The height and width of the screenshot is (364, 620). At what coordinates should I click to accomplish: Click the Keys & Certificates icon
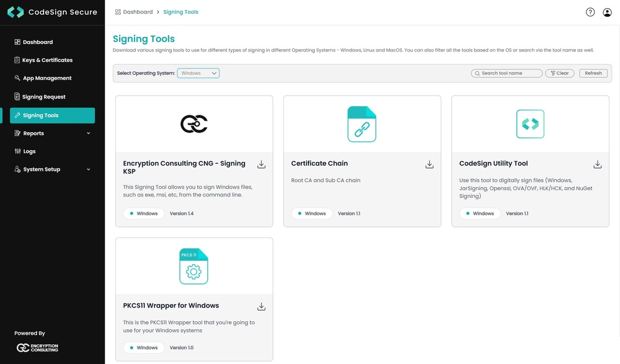17,60
